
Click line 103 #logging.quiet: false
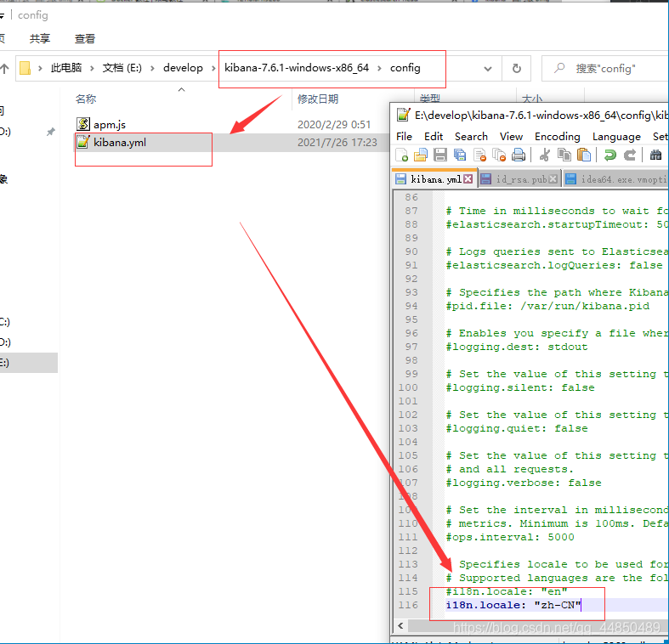pyautogui.click(x=517, y=428)
